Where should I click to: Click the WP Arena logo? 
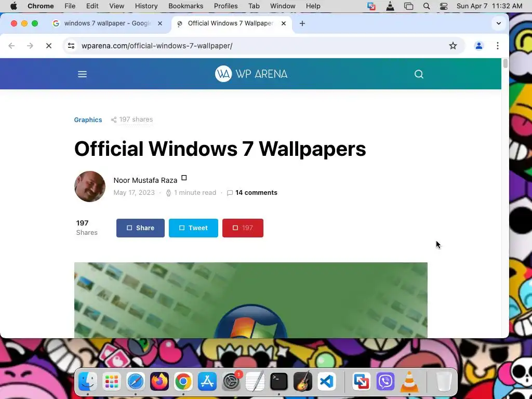pos(251,74)
